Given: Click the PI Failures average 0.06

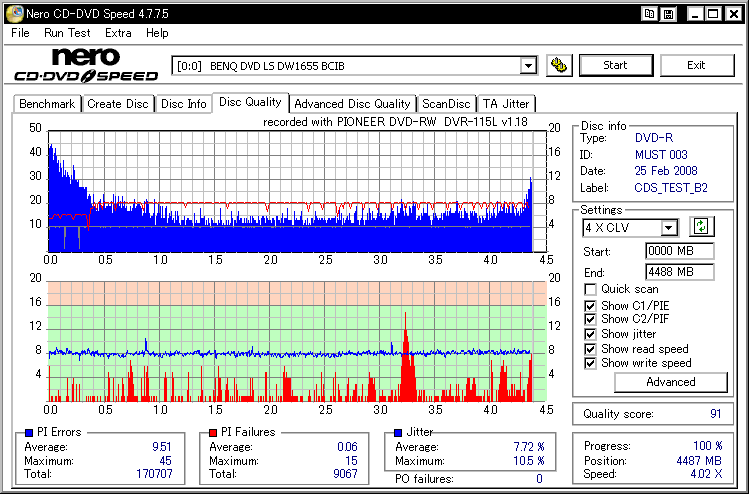Looking at the screenshot, I should [347, 447].
